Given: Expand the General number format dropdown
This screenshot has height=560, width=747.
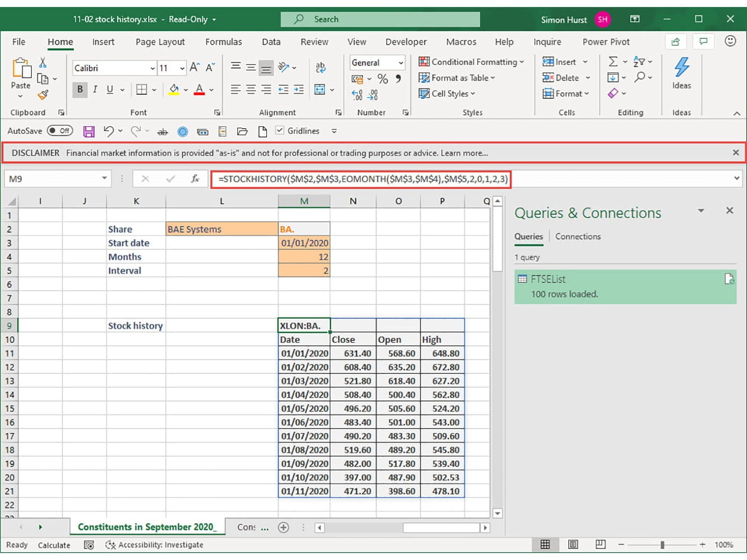Looking at the screenshot, I should [401, 63].
